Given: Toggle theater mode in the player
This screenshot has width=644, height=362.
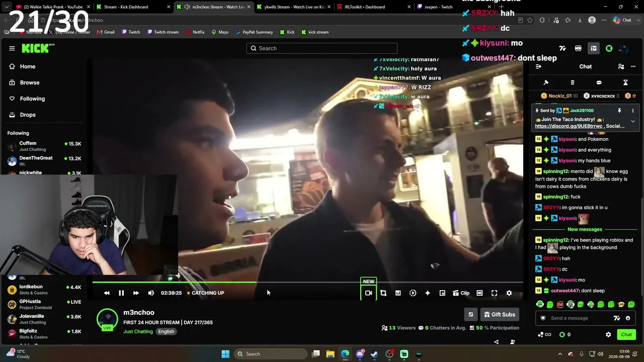Looking at the screenshot, I should click(x=479, y=293).
